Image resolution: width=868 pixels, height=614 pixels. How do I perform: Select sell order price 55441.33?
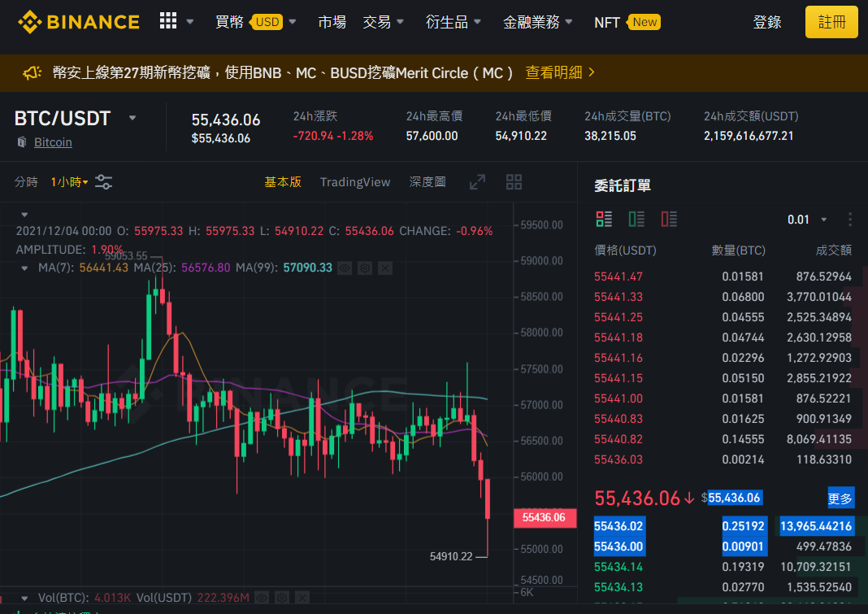pos(618,297)
